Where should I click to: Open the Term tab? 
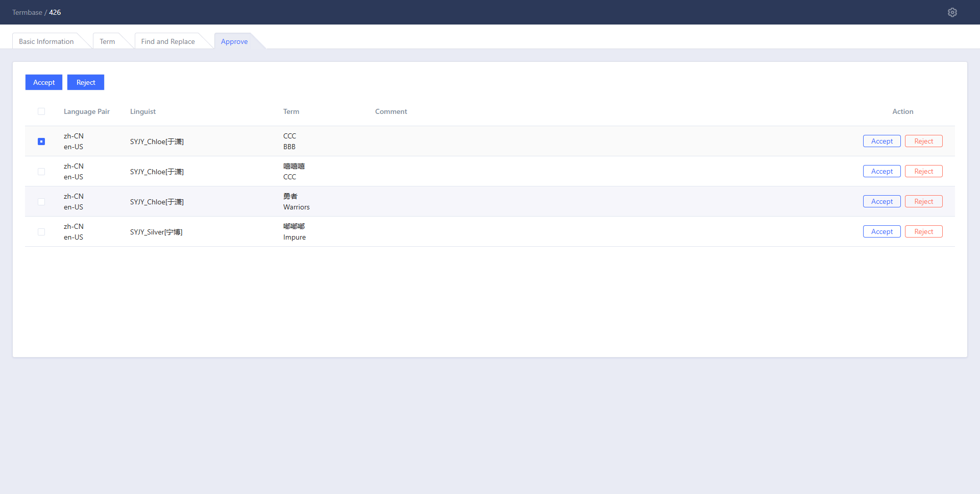[107, 41]
